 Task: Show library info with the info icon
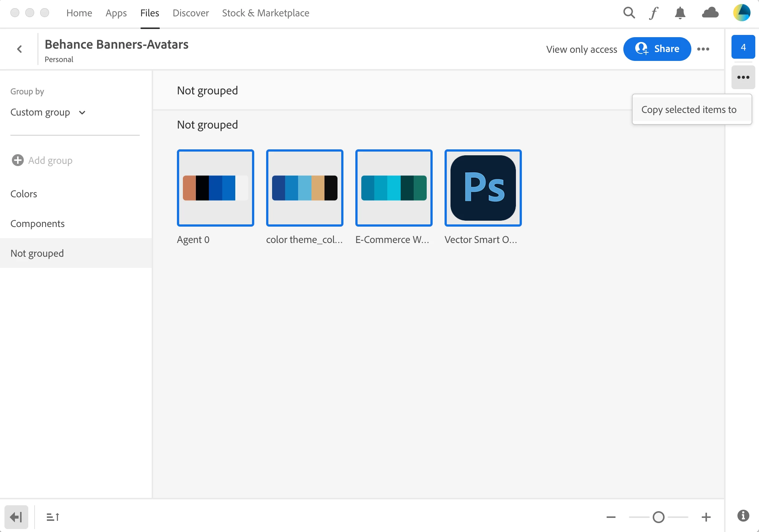click(743, 516)
